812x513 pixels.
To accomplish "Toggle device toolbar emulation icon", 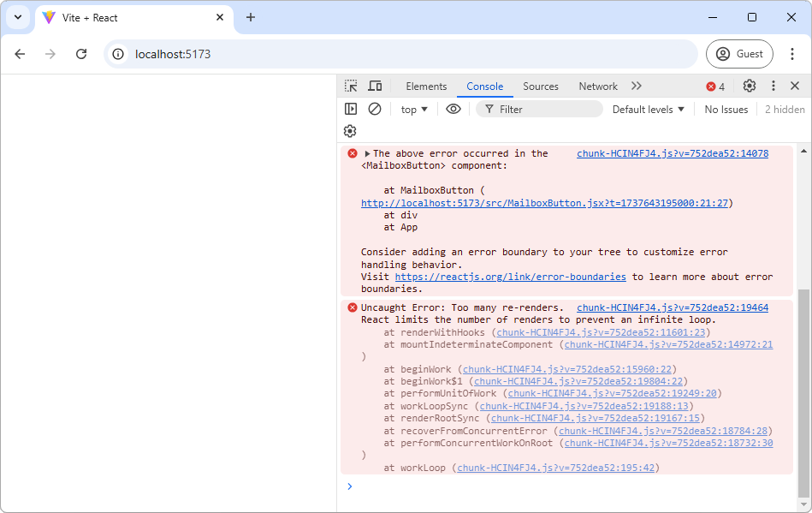I will 375,86.
